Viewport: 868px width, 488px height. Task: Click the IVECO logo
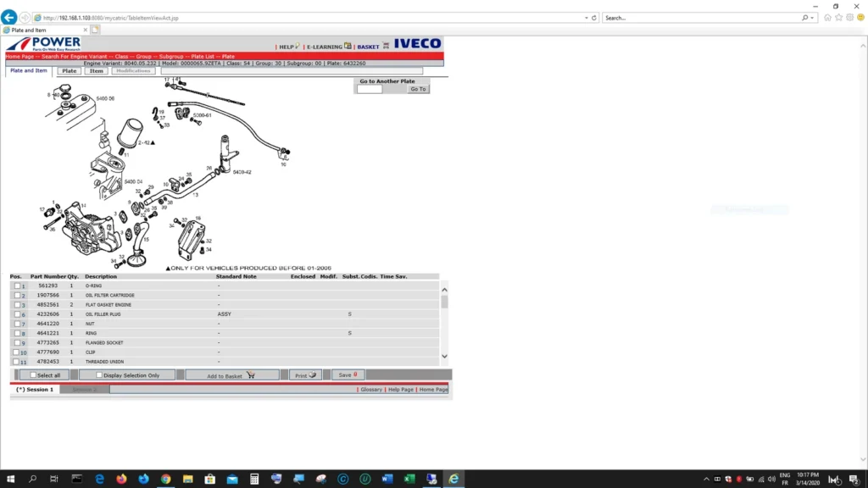416,45
